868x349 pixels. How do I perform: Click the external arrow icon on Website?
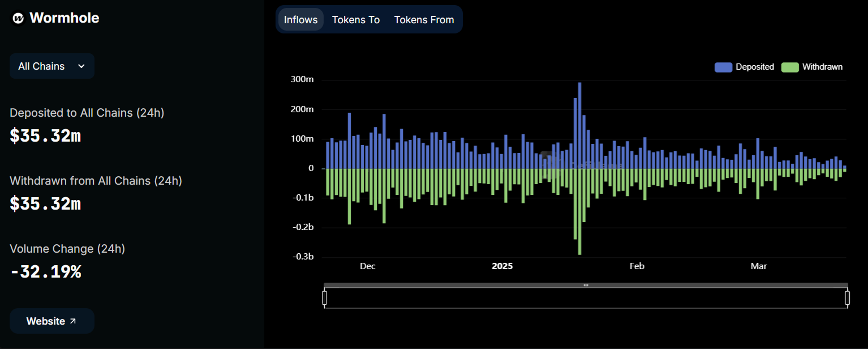pos(72,321)
